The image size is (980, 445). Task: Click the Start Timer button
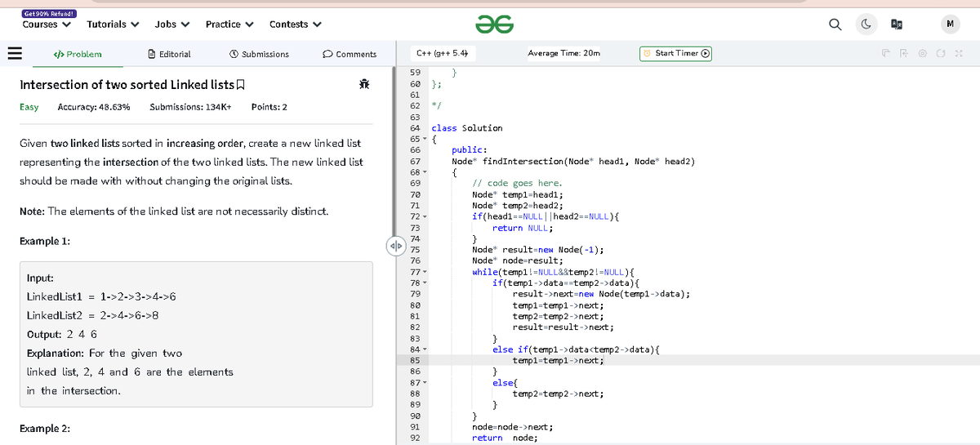[677, 54]
